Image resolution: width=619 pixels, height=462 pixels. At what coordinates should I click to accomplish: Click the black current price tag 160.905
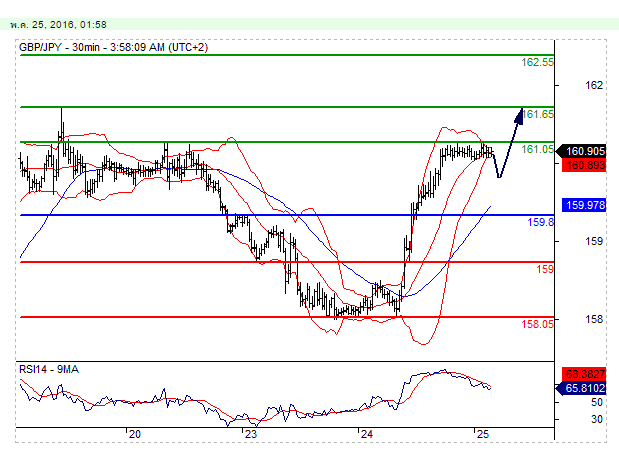coord(581,151)
